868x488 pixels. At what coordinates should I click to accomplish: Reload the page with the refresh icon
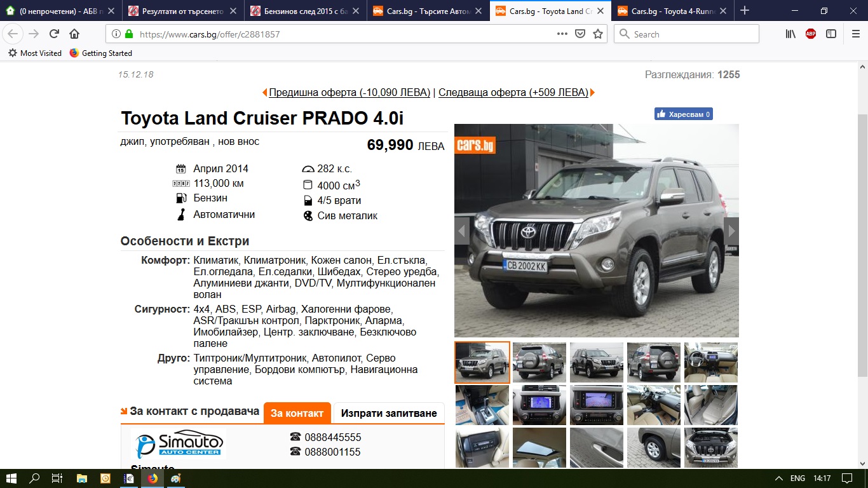pos(54,34)
